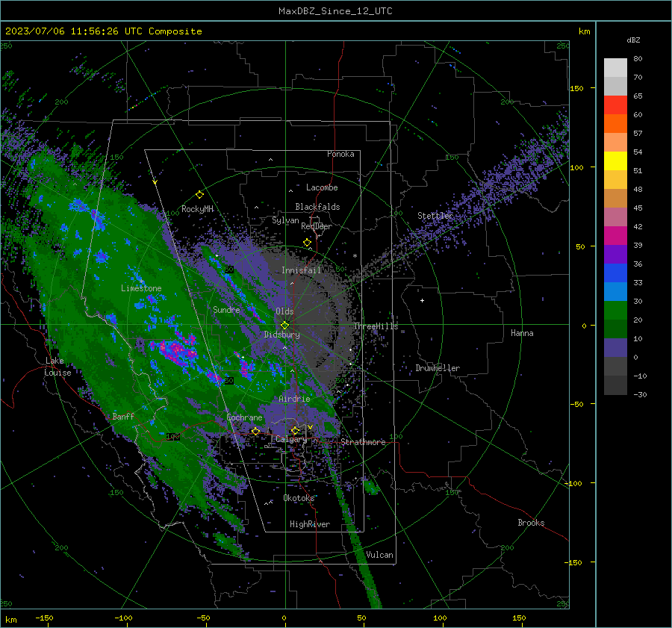Image resolution: width=672 pixels, height=628 pixels.
Task: Click the Innisfail city label
Action: click(x=301, y=270)
